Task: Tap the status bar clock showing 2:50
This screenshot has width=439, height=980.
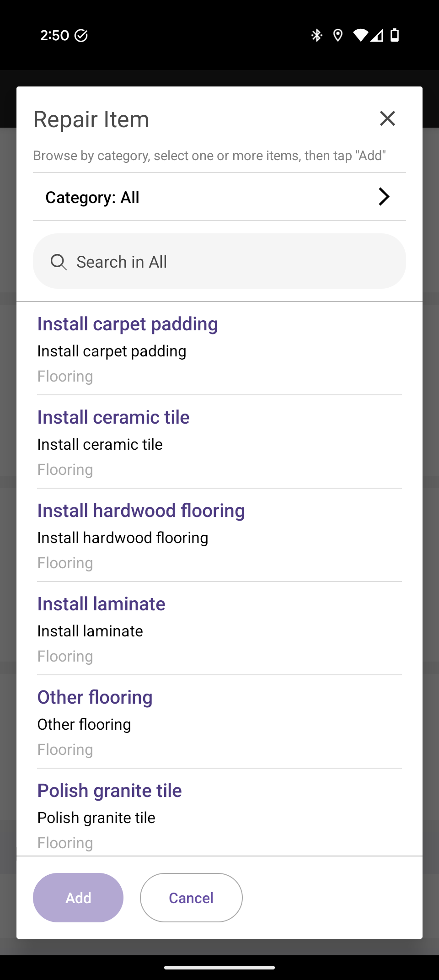Action: (54, 35)
